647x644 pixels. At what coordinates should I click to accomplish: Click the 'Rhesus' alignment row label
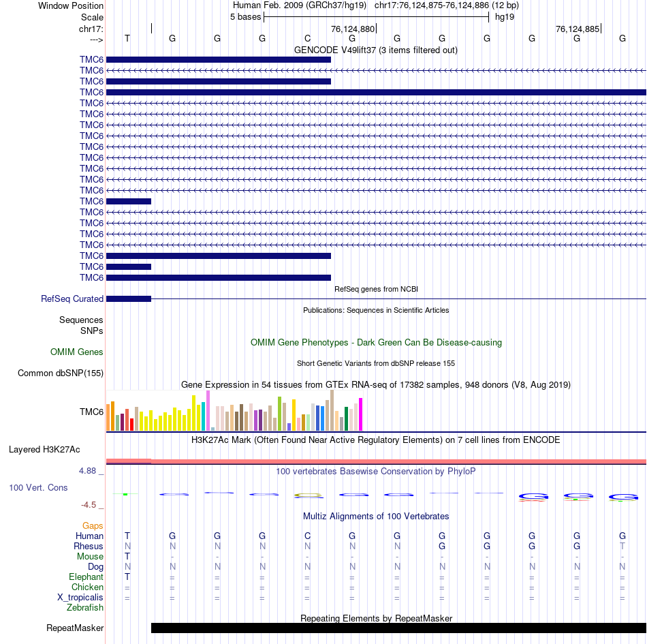tap(89, 546)
